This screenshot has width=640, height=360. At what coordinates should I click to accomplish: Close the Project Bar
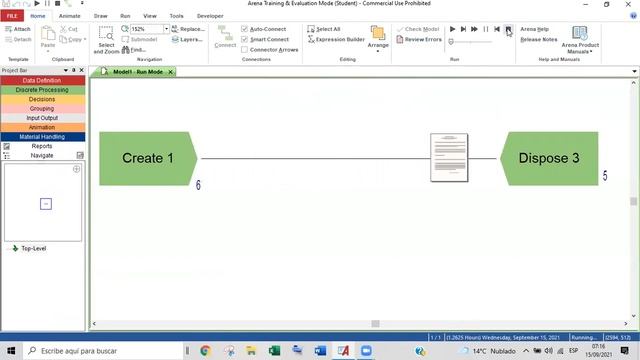pos(81,70)
